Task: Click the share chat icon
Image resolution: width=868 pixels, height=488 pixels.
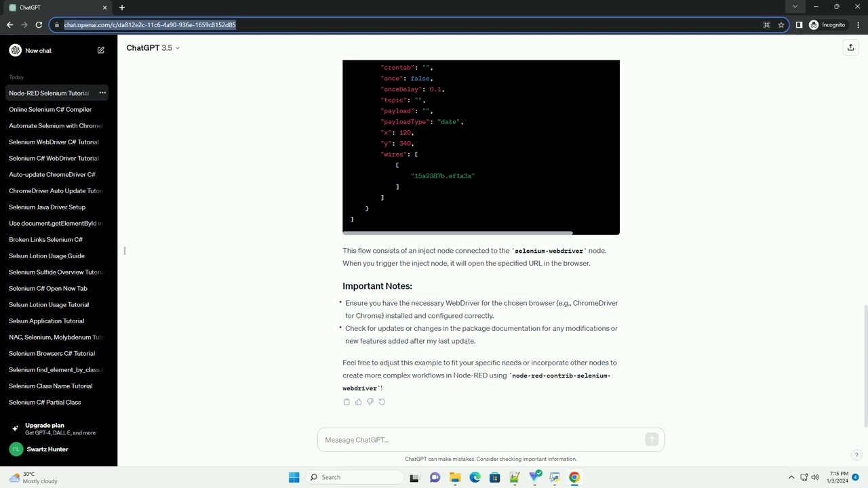Action: (x=850, y=47)
